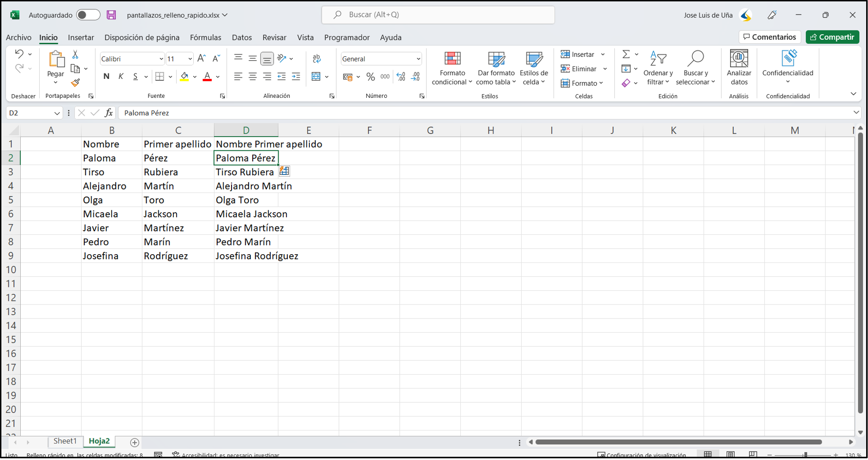This screenshot has height=460, width=868.
Task: Click the Compartir button
Action: click(x=832, y=37)
